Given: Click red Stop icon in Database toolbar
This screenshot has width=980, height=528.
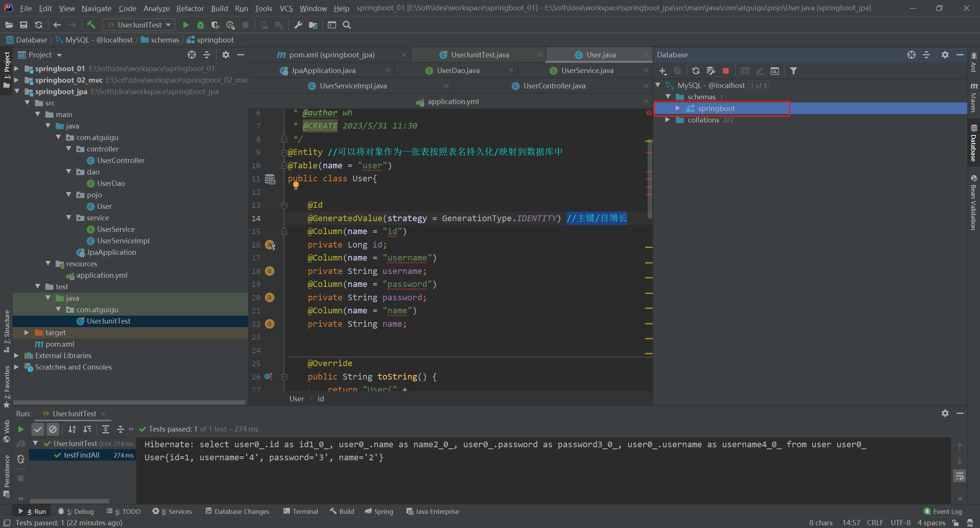Looking at the screenshot, I should pos(725,71).
